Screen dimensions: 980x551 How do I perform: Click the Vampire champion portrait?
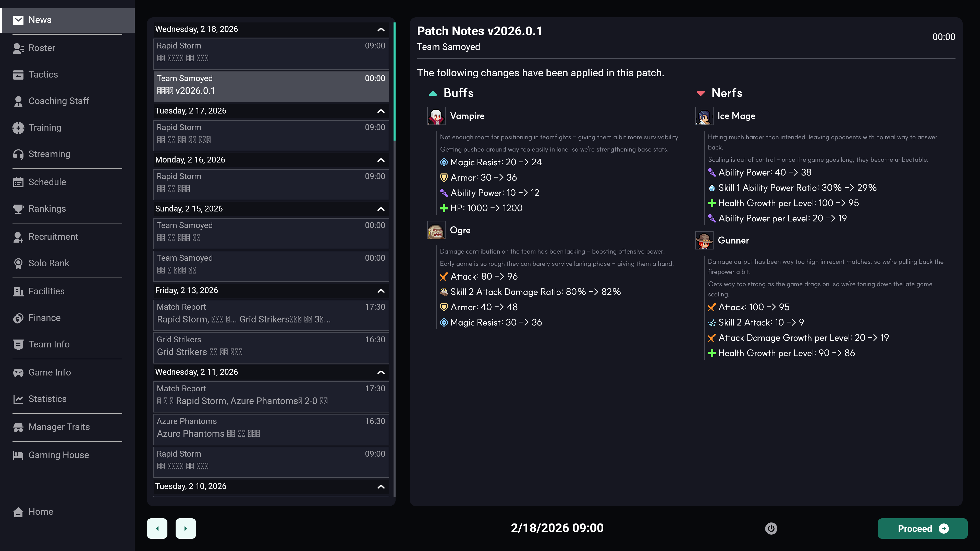coord(436,116)
